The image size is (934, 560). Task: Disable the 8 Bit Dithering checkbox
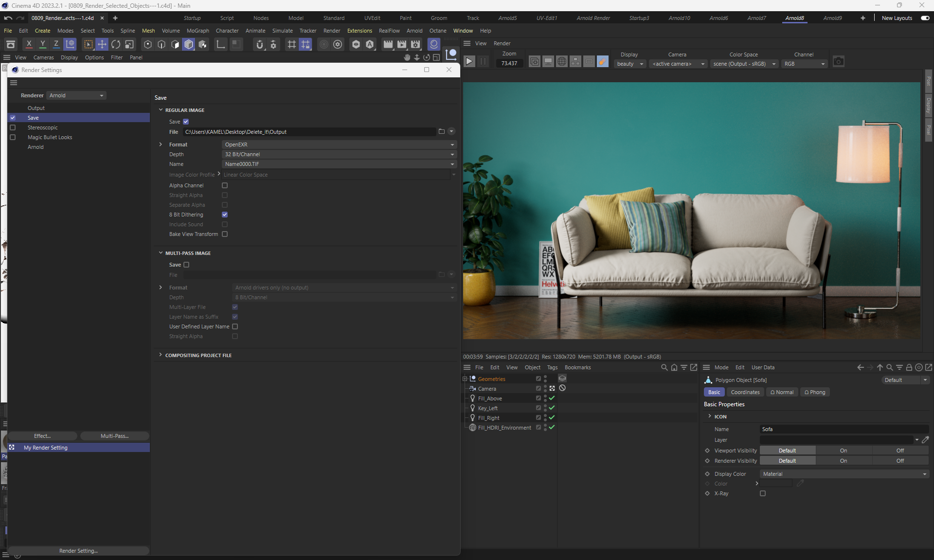pos(225,215)
